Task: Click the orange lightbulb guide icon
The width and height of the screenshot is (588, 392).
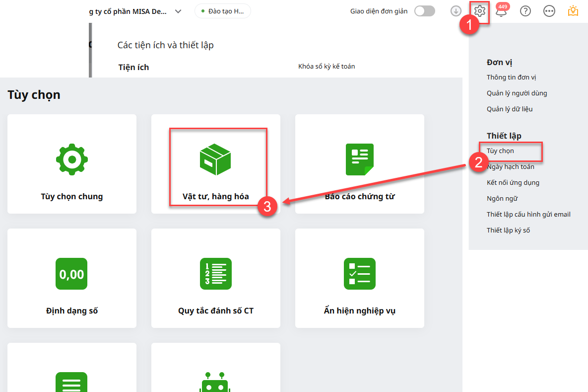Action: (573, 11)
